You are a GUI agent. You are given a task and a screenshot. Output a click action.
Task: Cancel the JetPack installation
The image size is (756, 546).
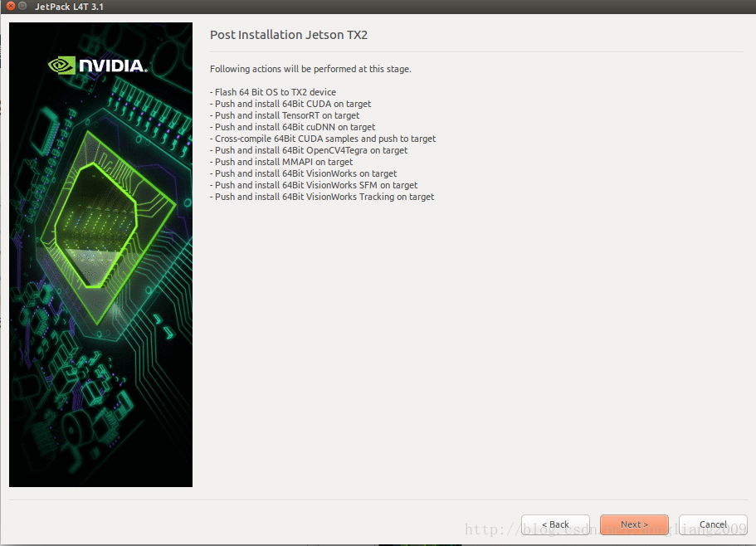tap(713, 524)
